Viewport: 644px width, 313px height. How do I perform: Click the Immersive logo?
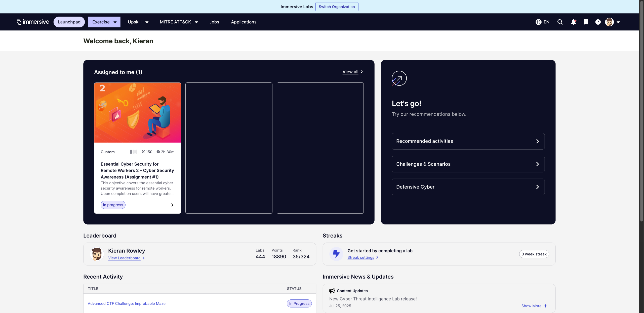pos(33,22)
